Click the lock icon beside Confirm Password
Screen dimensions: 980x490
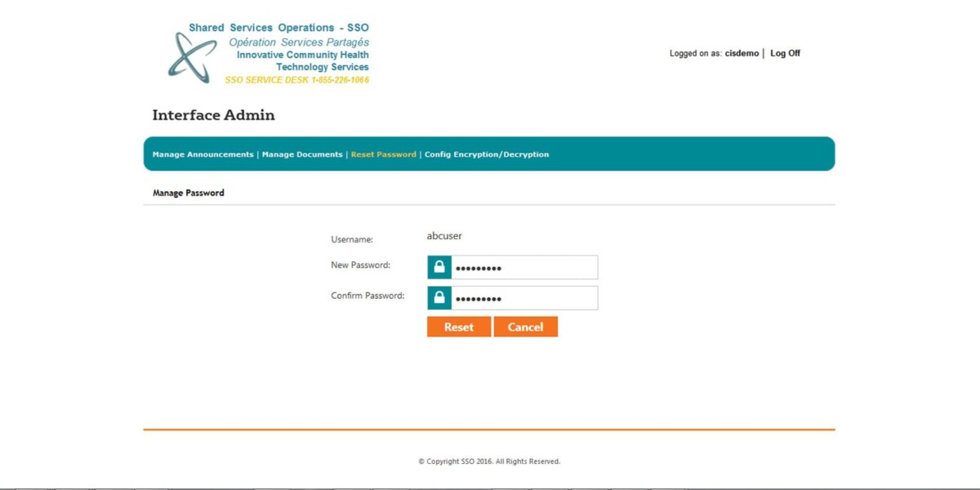tap(439, 298)
